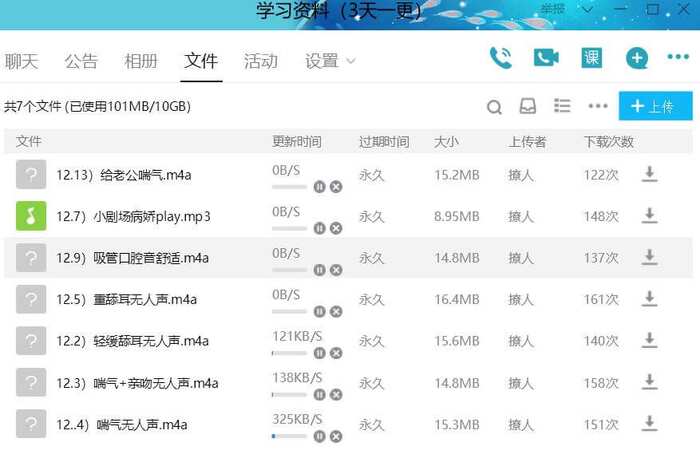Screen dimensions: 700x466
Task: Download the 12.13 给老公喘气.m4a file
Action: 650,174
